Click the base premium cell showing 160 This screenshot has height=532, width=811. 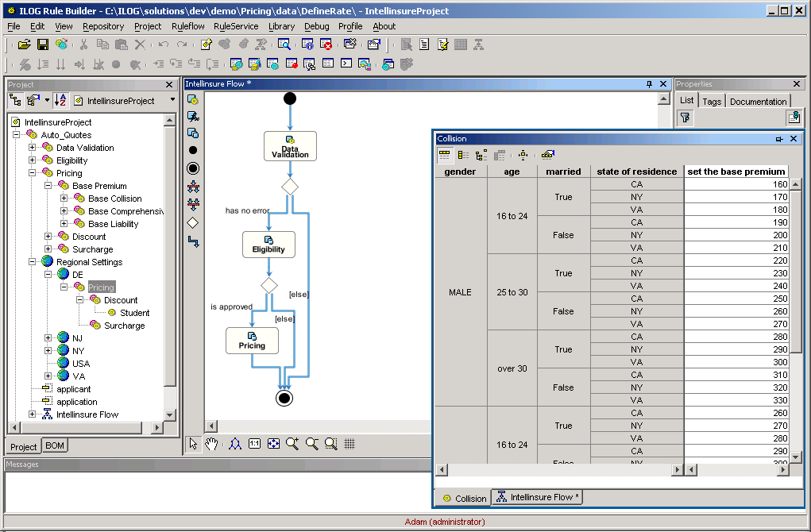pos(736,184)
